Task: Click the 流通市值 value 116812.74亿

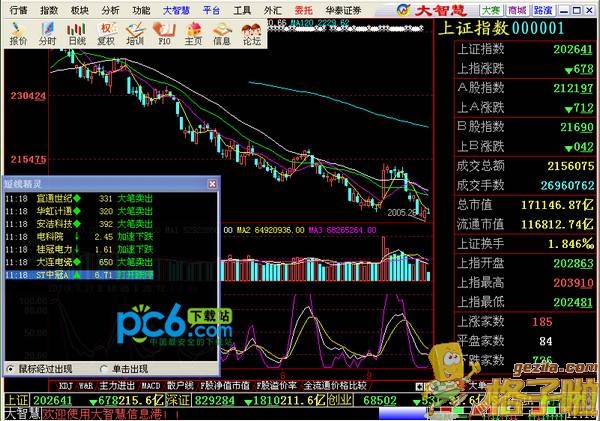Action: [557, 224]
